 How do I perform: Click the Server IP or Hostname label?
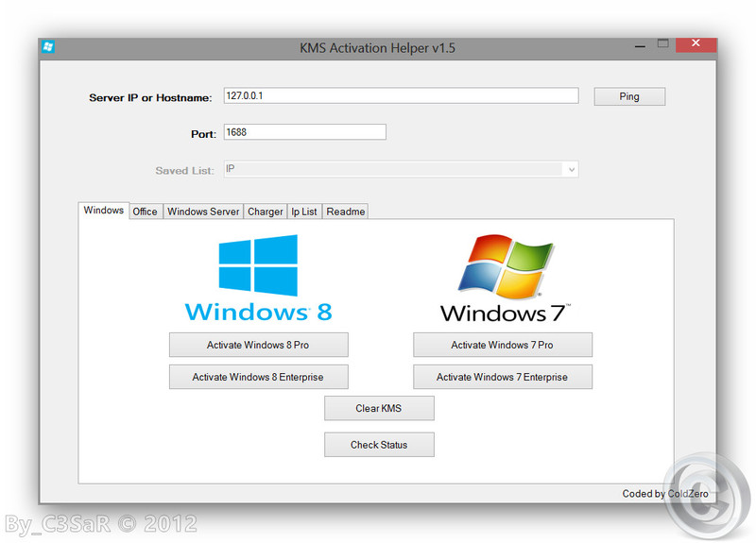click(x=150, y=98)
